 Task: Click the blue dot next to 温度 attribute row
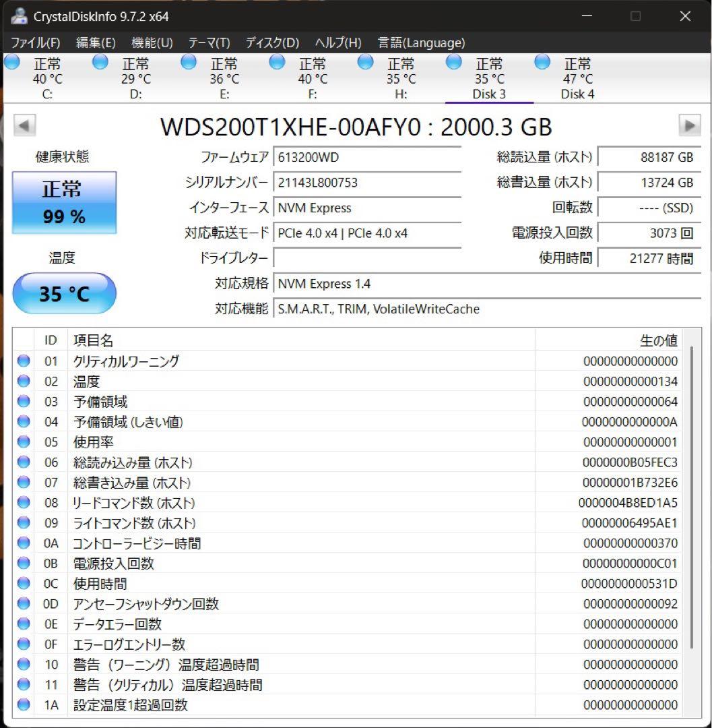tap(24, 381)
